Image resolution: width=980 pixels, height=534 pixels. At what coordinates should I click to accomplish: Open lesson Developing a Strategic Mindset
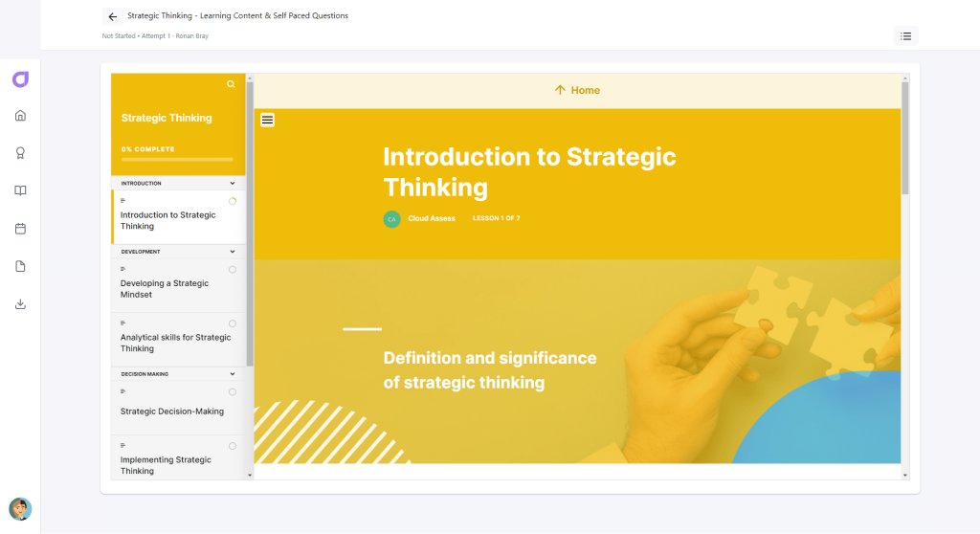click(x=178, y=285)
